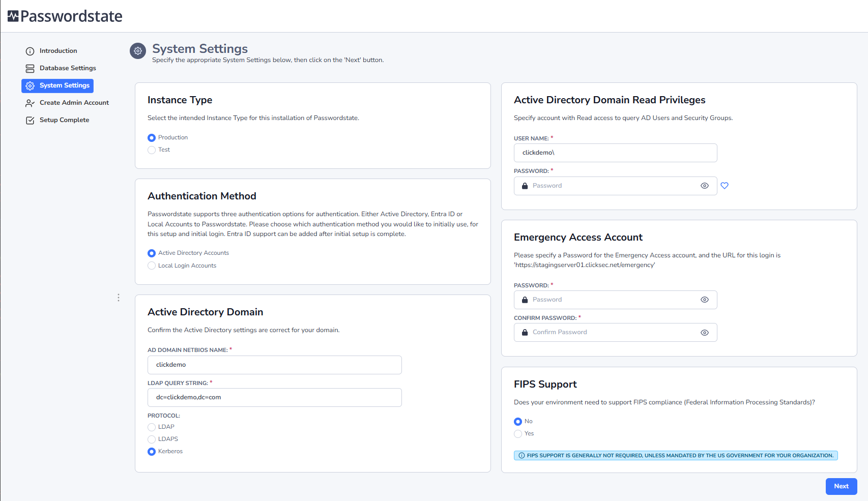Click the vertical dots sidebar handle
The width and height of the screenshot is (868, 501).
pyautogui.click(x=119, y=298)
